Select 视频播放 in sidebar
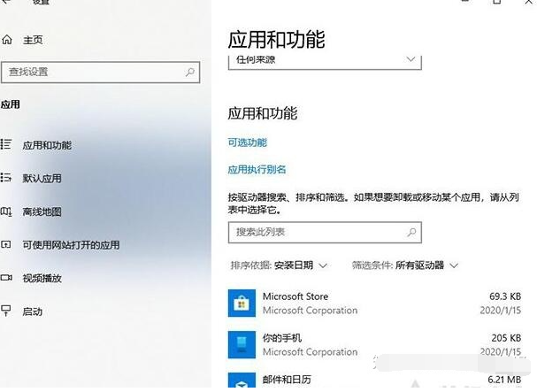Screen dimensions: 537x392 [x=42, y=278]
